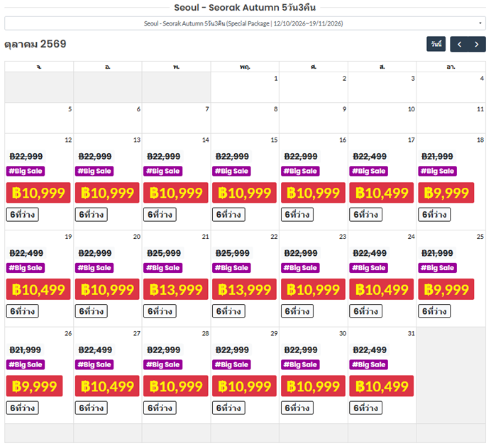Click the #Big Sale tag on October 15
The image size is (491, 448).
(232, 171)
